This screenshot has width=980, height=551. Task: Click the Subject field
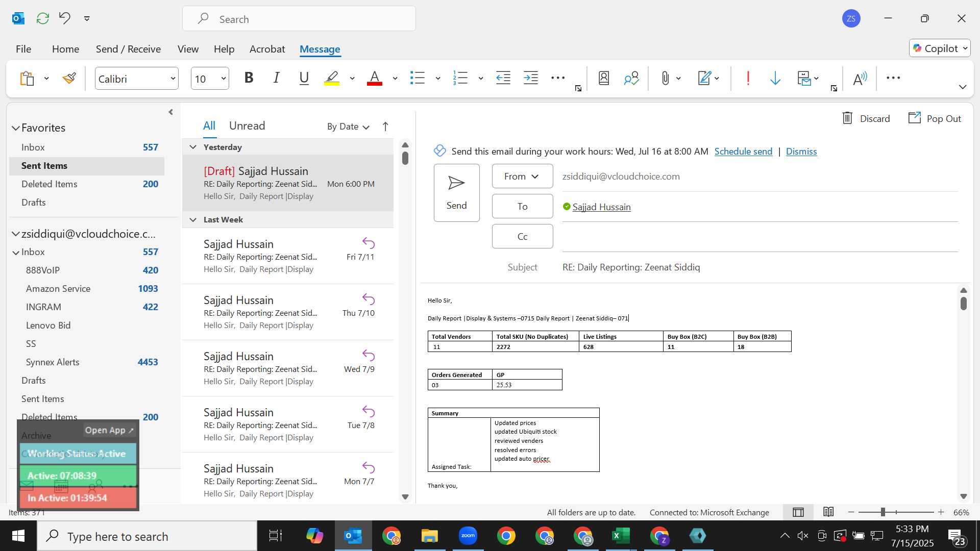pyautogui.click(x=760, y=267)
